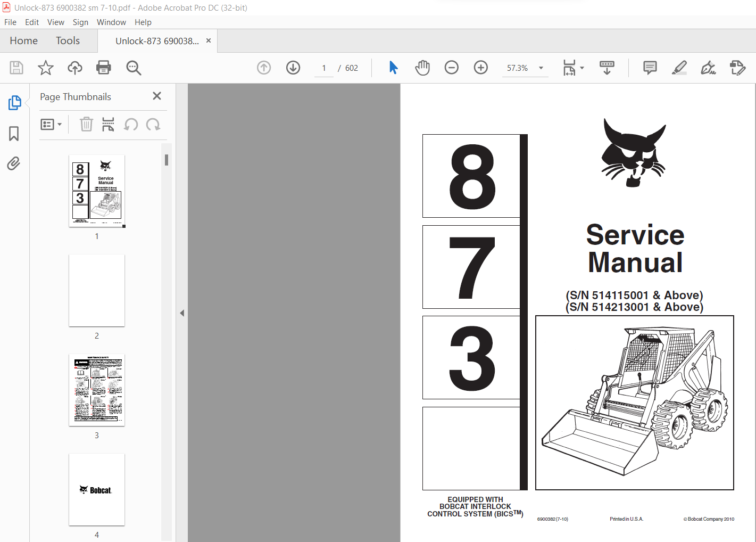Open the Attachments paperclip pane
This screenshot has height=542, width=756.
[x=14, y=163]
